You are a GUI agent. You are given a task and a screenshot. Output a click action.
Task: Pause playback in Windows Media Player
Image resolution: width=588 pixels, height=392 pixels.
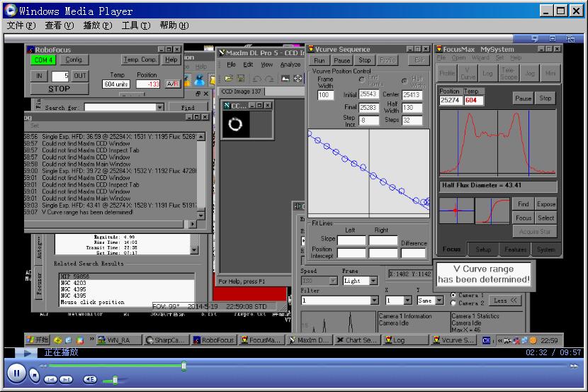(16, 373)
